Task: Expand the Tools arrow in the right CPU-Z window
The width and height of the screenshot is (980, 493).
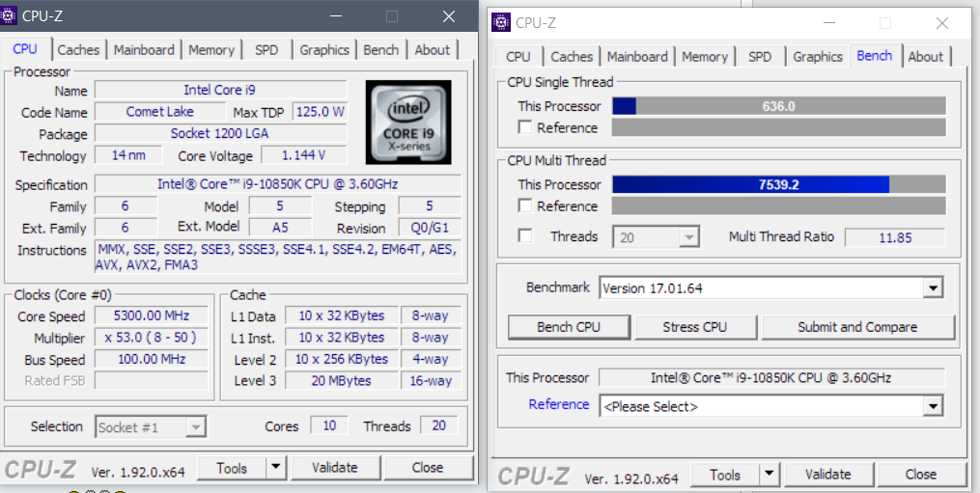Action: click(770, 475)
